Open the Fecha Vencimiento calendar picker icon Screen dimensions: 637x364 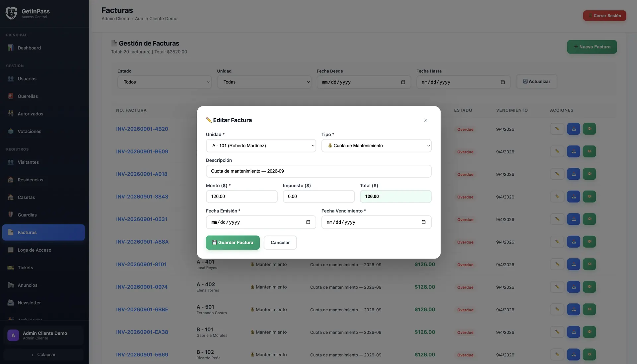coord(423,222)
